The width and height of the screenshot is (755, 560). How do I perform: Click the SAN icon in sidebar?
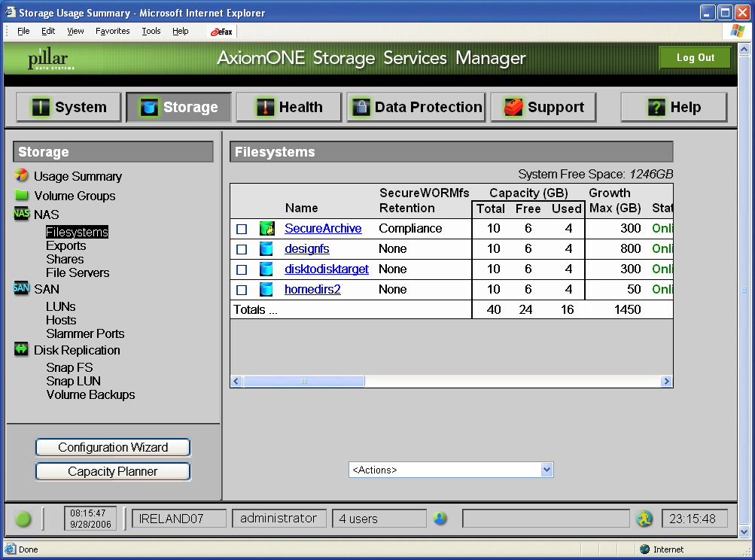coord(21,288)
